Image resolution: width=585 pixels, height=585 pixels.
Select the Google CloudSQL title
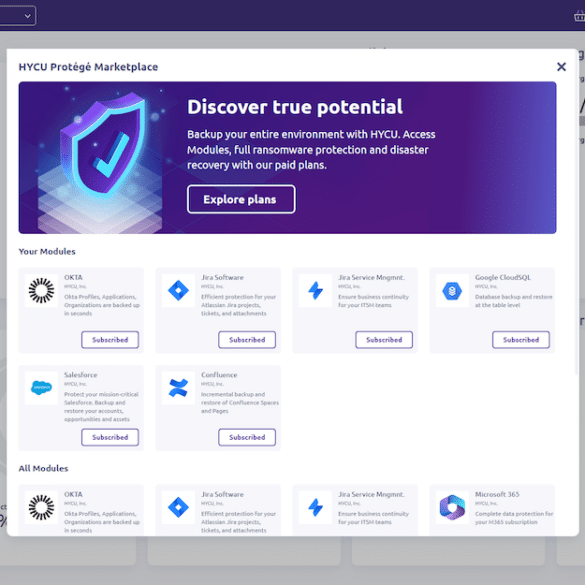(x=503, y=277)
